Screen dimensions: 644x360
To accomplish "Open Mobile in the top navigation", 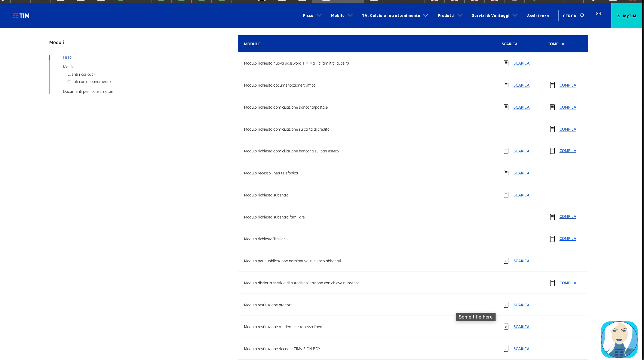I will coord(337,15).
